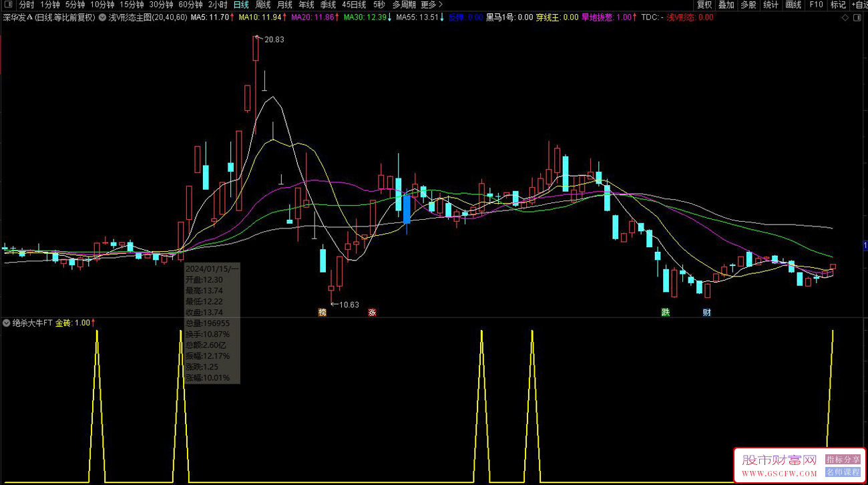Click the diamond icon at chart top-right
Screen dimensions: 868x485
[x=846, y=17]
